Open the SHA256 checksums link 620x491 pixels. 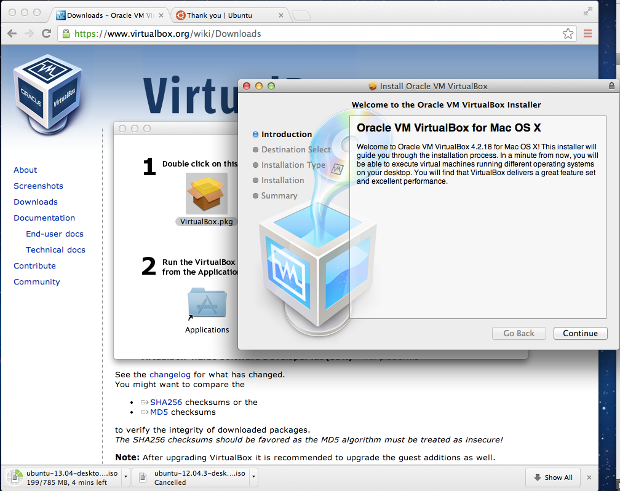click(166, 402)
